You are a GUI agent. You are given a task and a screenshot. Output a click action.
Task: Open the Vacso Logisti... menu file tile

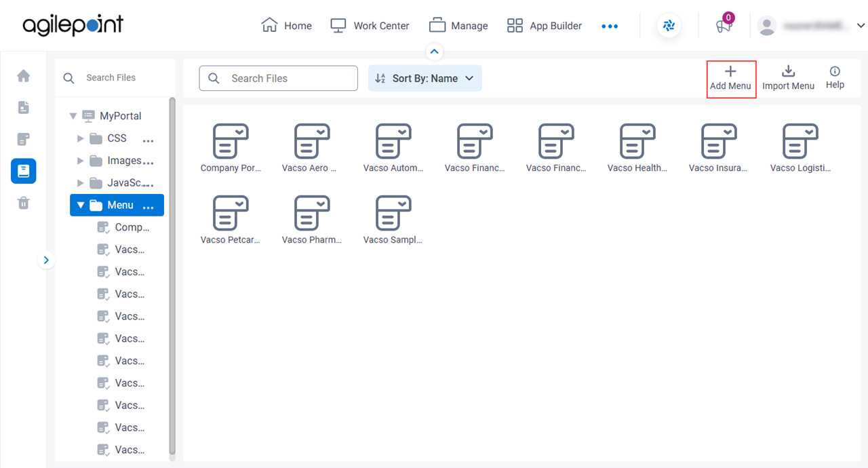(800, 149)
